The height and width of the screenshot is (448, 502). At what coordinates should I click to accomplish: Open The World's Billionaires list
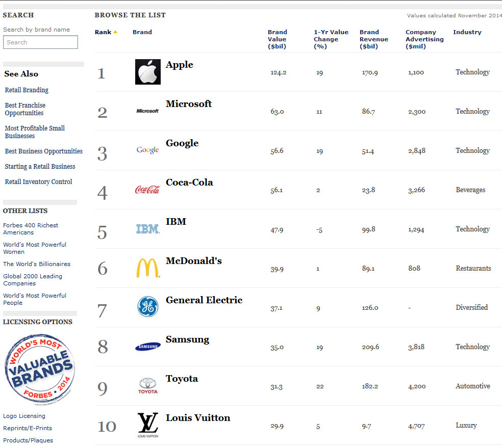(37, 264)
